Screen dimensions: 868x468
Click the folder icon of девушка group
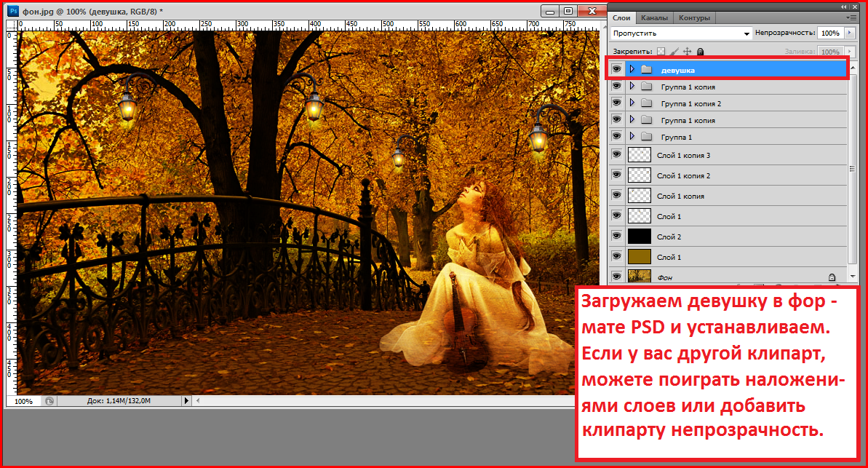pos(645,70)
